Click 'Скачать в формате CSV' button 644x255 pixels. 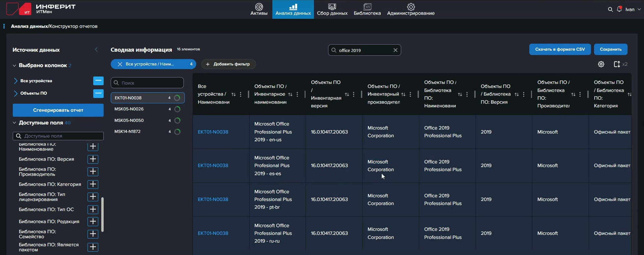click(x=560, y=49)
